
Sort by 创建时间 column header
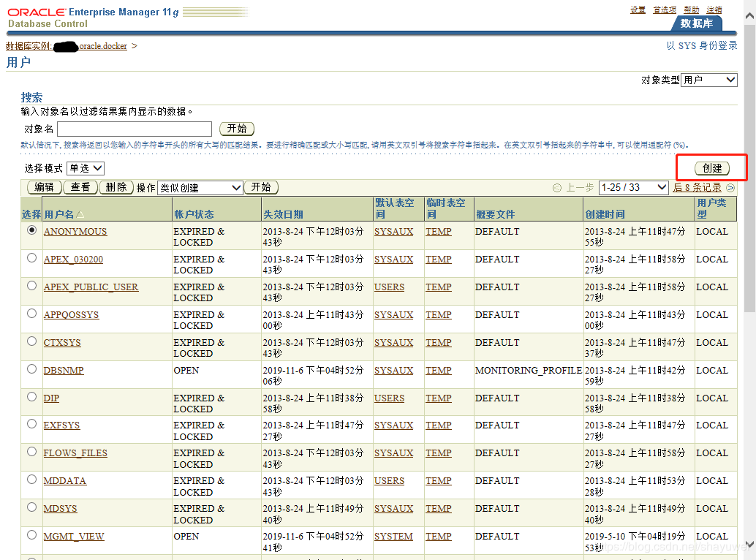coord(605,214)
